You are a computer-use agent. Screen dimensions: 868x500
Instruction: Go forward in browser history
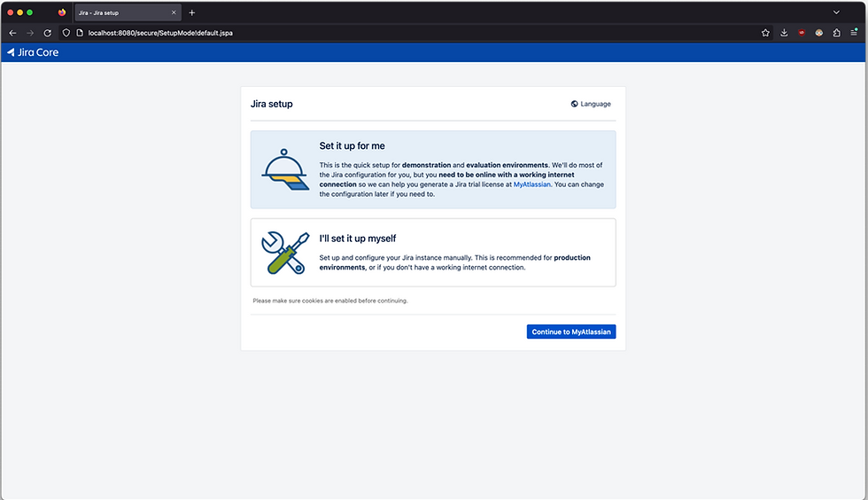pos(30,33)
